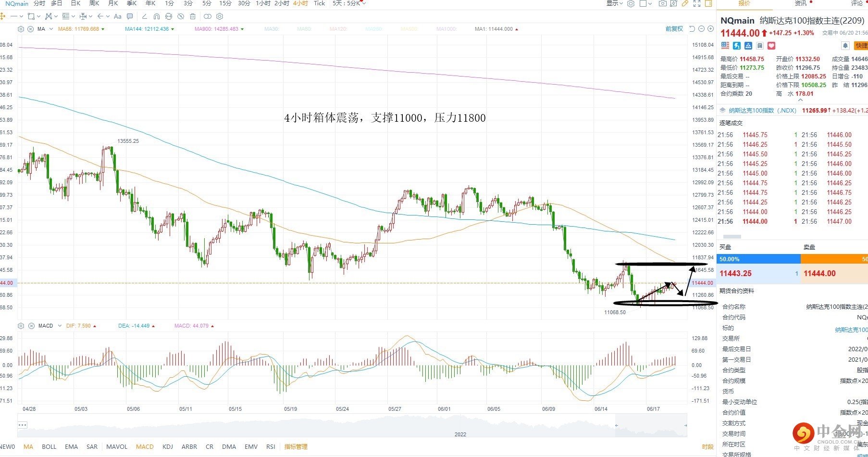868x457 pixels.
Task: Toggle MA55 line visibility arrow
Action: click(103, 29)
